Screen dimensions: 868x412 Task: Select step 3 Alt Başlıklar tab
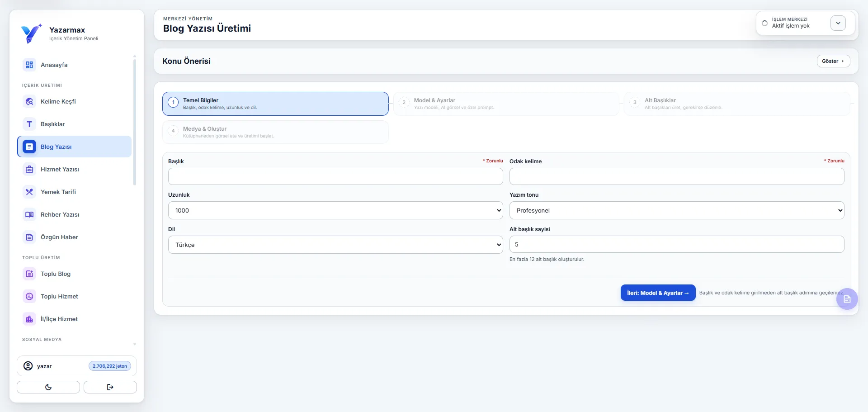(737, 104)
